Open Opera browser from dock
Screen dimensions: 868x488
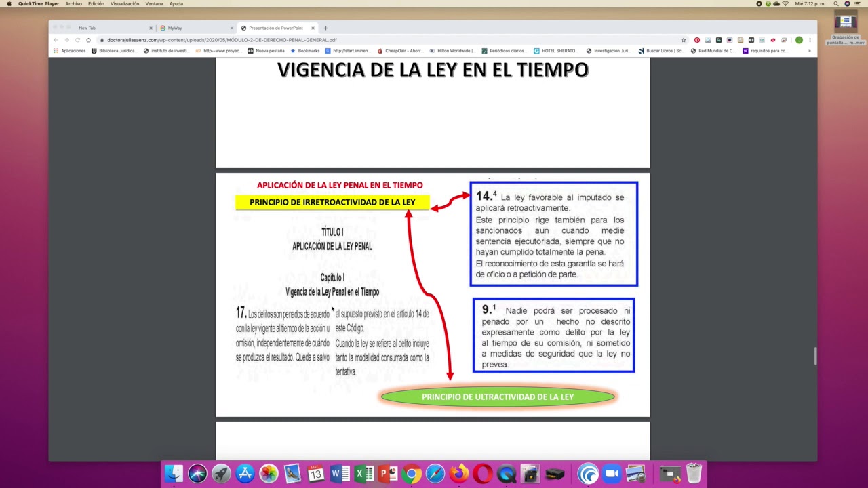[x=483, y=473]
